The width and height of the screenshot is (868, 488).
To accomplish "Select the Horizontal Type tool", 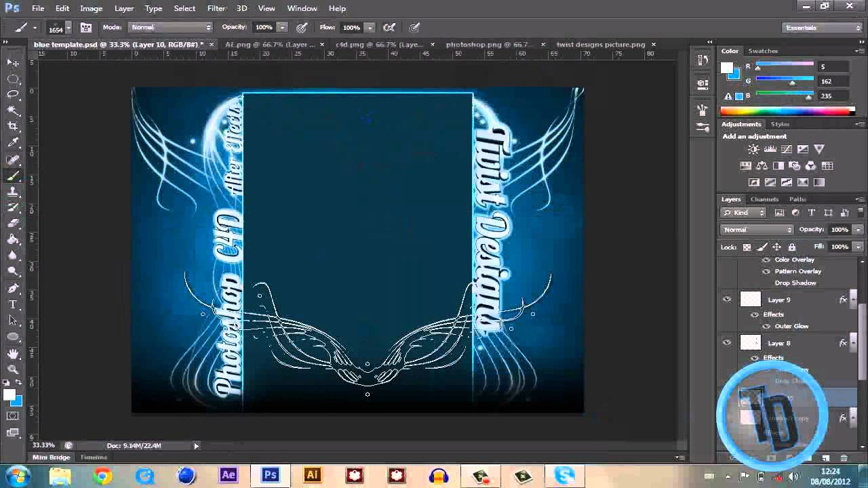I will 13,304.
